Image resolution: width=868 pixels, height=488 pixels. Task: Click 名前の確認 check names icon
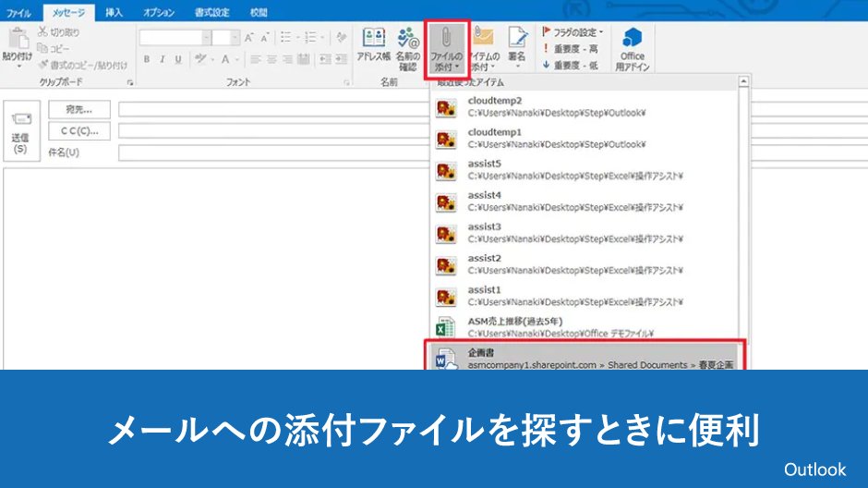(408, 49)
